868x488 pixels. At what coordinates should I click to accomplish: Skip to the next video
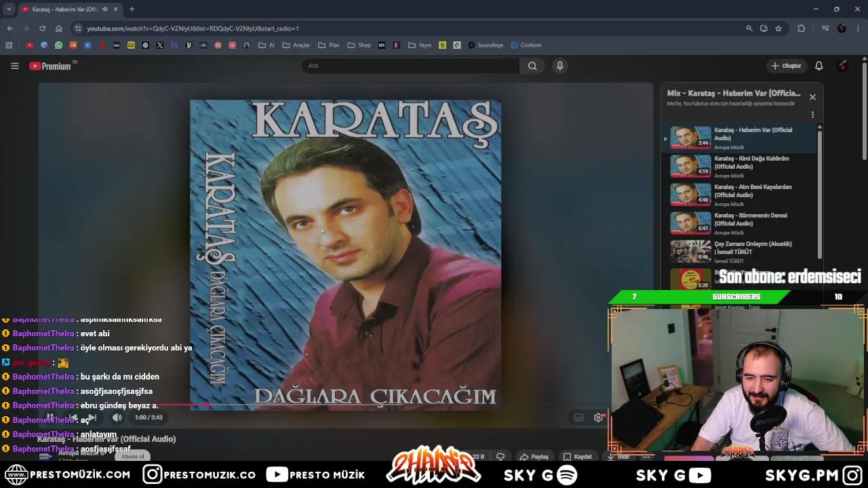[93, 418]
